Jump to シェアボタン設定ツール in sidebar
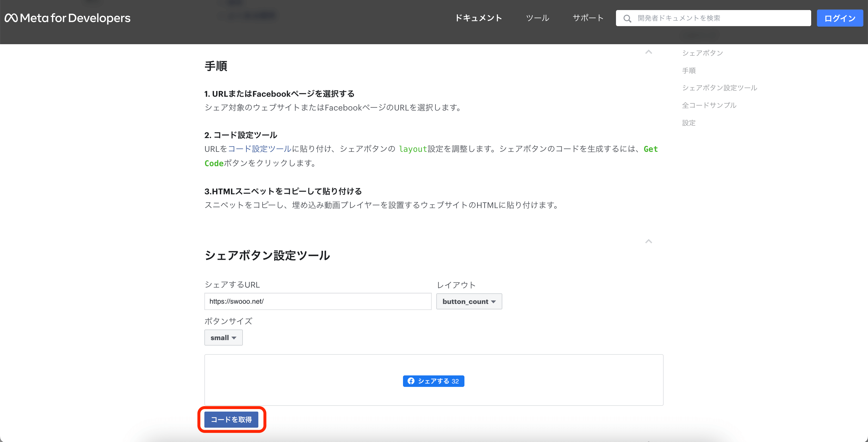This screenshot has height=442, width=868. tap(720, 88)
